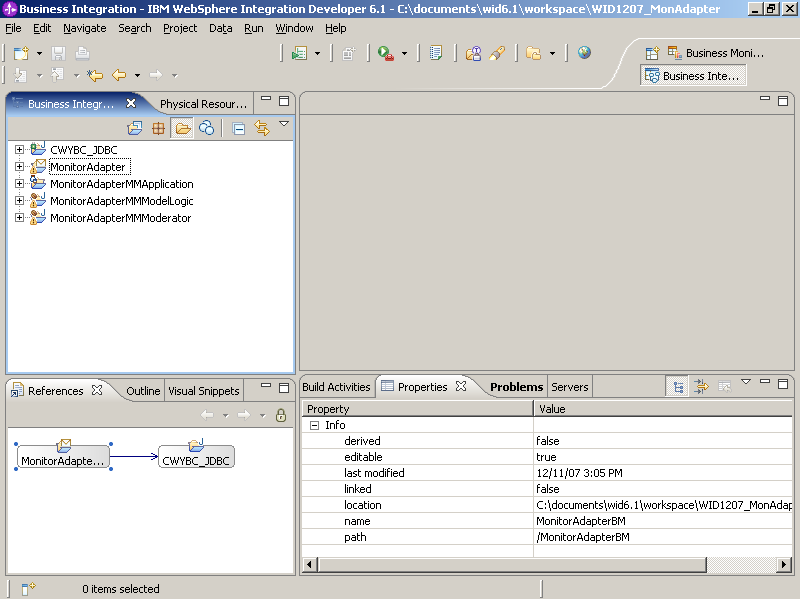Toggle Show Advanced Properties icon
The width and height of the screenshot is (800, 600).
[702, 387]
